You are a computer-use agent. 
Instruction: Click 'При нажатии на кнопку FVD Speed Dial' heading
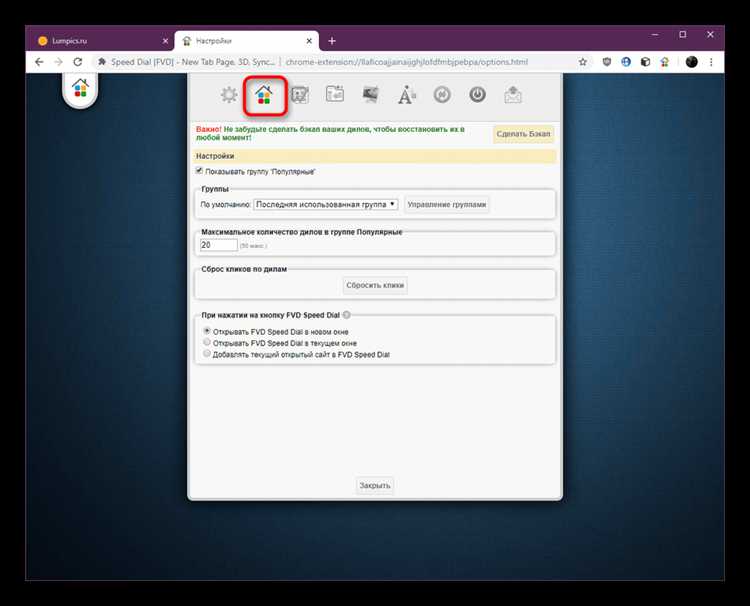[270, 315]
